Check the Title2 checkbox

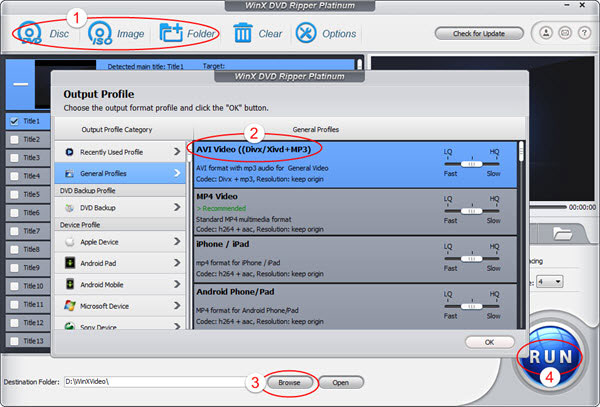(x=15, y=140)
